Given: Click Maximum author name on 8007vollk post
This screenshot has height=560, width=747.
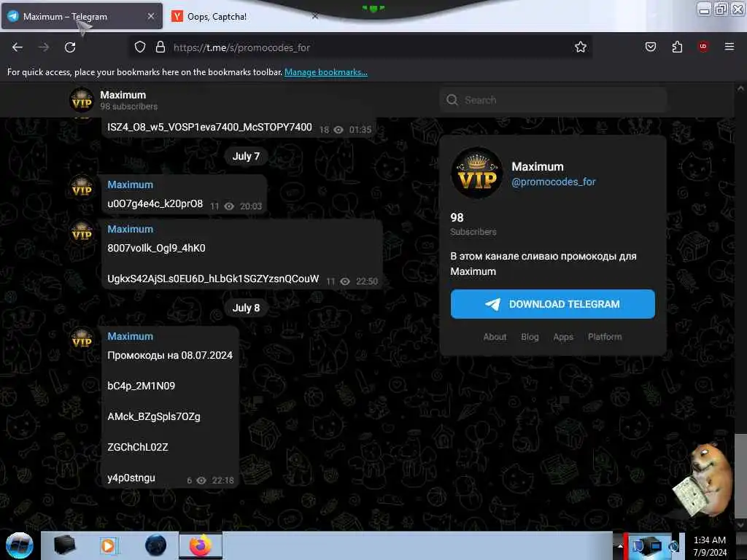Looking at the screenshot, I should click(130, 229).
